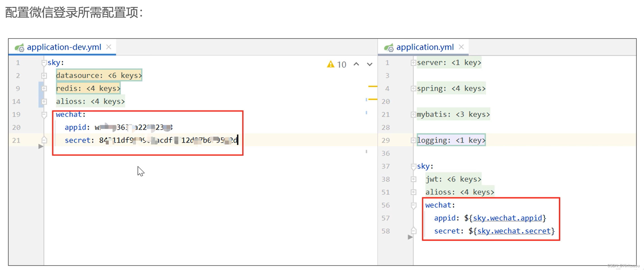The width and height of the screenshot is (644, 270).
Task: Click the 'datasource: <6 keys>' text
Action: [99, 76]
